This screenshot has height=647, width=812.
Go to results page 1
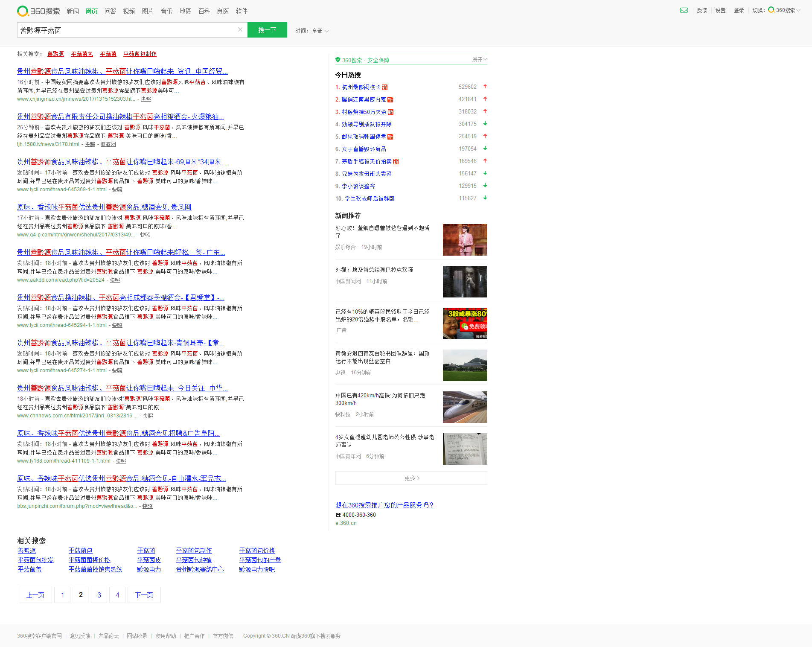pos(62,595)
